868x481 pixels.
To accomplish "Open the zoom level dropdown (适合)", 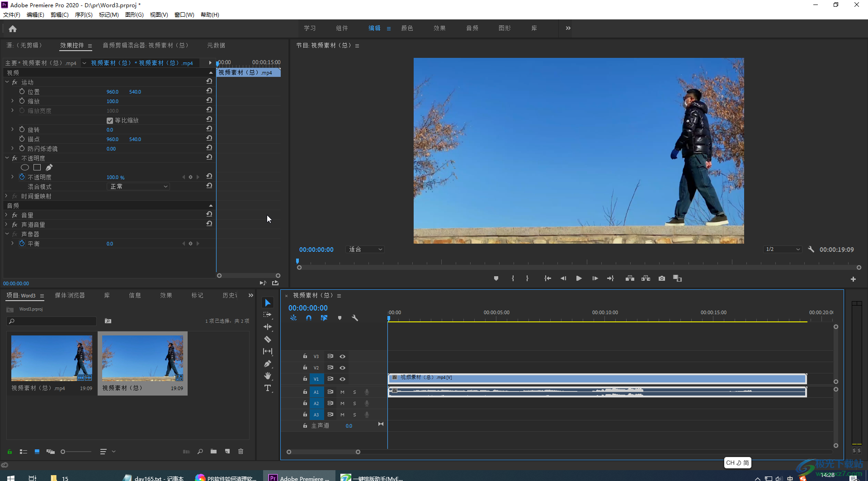I will click(365, 250).
